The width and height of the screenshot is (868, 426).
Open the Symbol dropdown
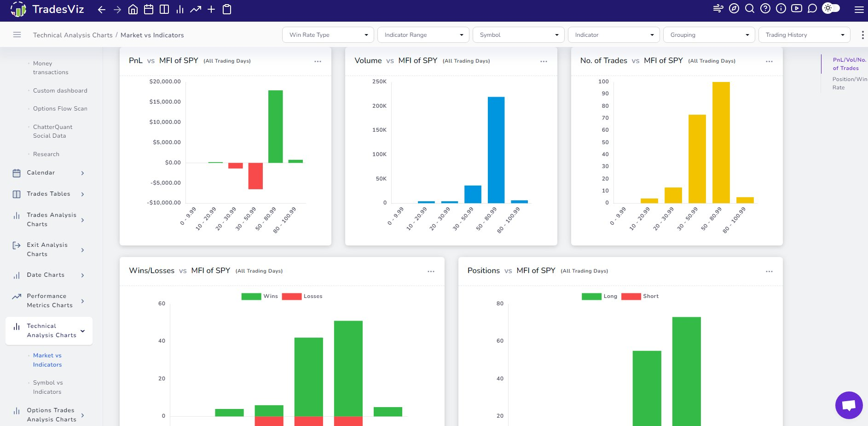click(x=518, y=35)
